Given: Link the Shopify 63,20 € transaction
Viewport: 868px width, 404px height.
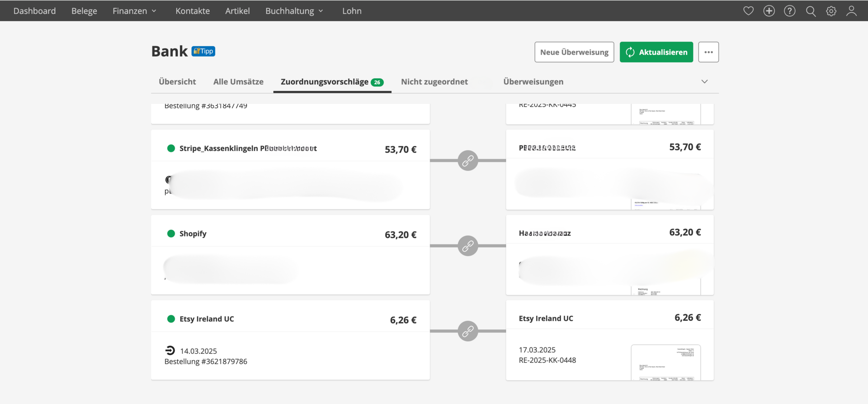Looking at the screenshot, I should pyautogui.click(x=468, y=246).
